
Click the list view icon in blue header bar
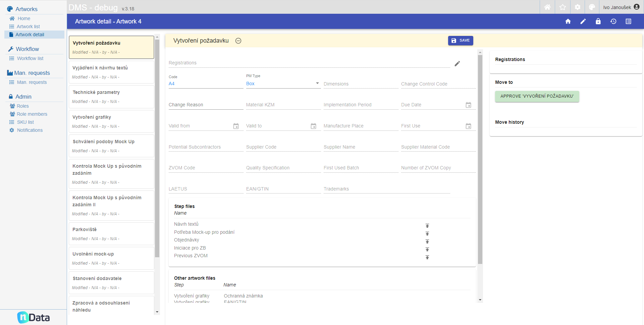(x=628, y=21)
